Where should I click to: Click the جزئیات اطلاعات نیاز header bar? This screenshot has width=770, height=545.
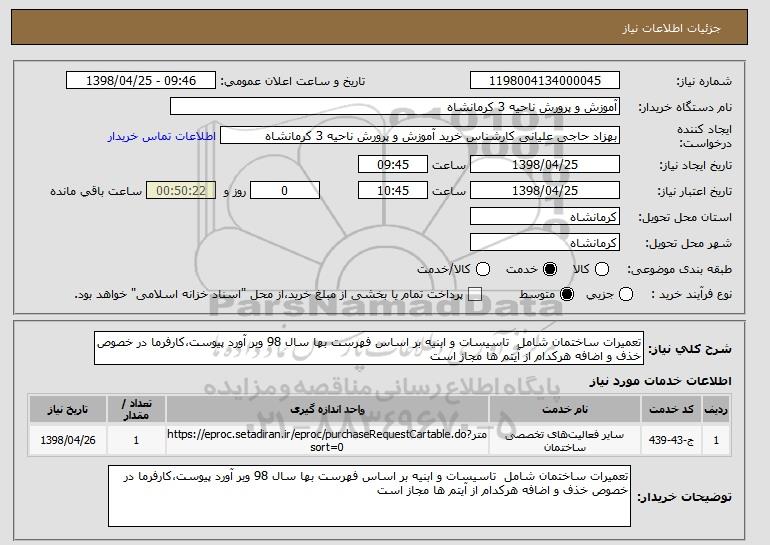click(x=379, y=27)
